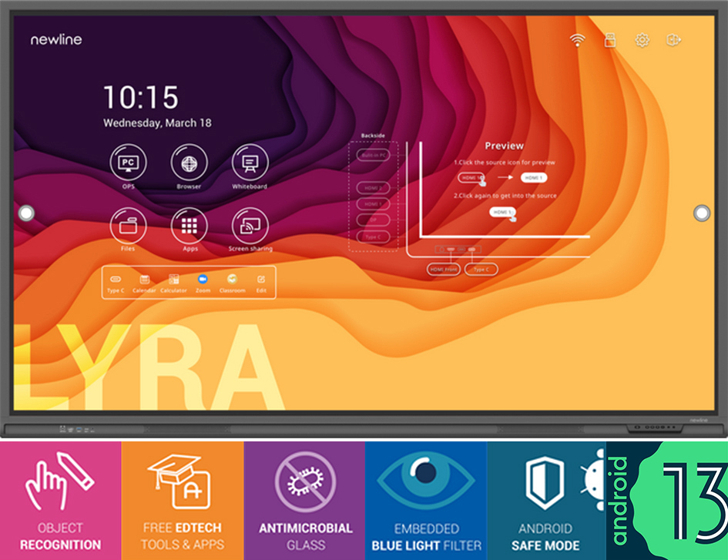
Task: Open the OPS PC source icon
Action: tap(128, 163)
